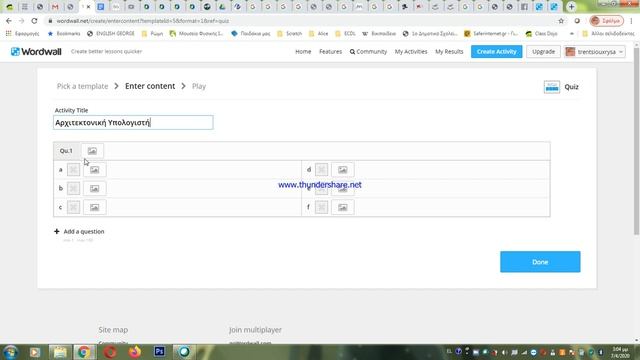Image resolution: width=640 pixels, height=360 pixels.
Task: Bookmark this page with the star icon
Action: click(x=561, y=21)
